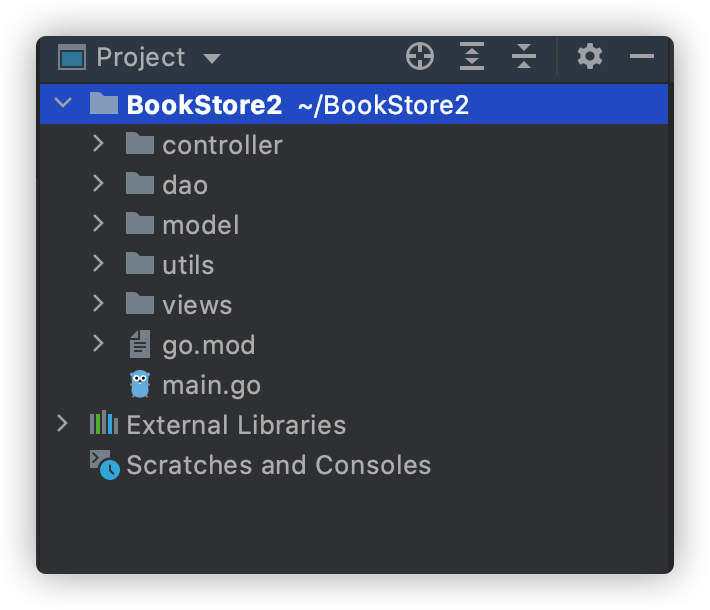Viewport: 710px width, 610px height.
Task: Expand the go.mod node chevron
Action: tap(98, 343)
